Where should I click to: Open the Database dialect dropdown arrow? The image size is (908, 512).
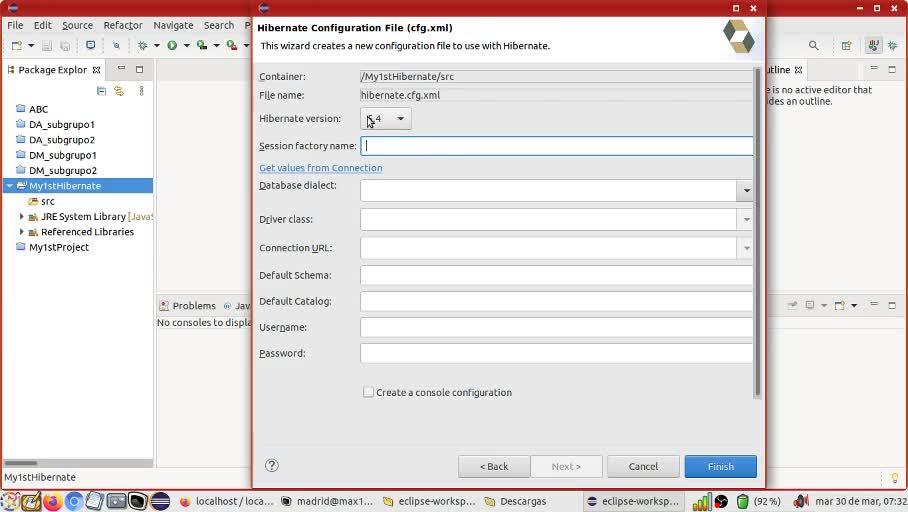(x=746, y=191)
